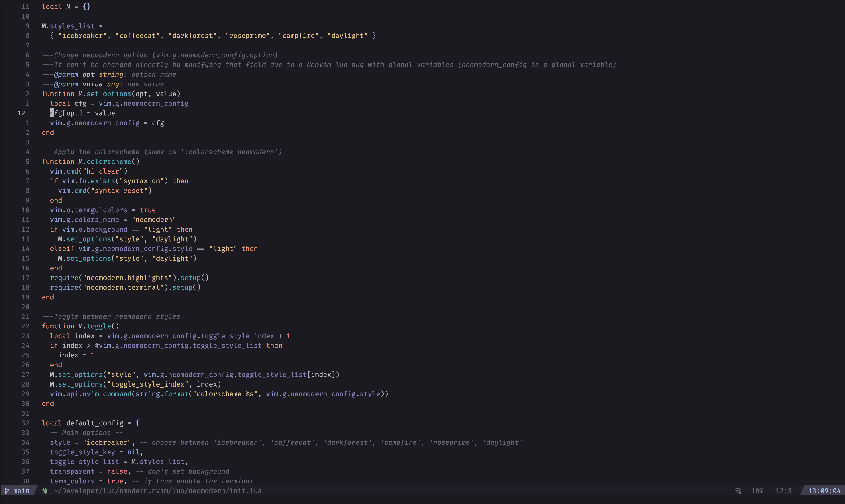The width and height of the screenshot is (845, 504).
Task: Click require("neomodern.highlights").setup() line
Action: [x=129, y=277]
